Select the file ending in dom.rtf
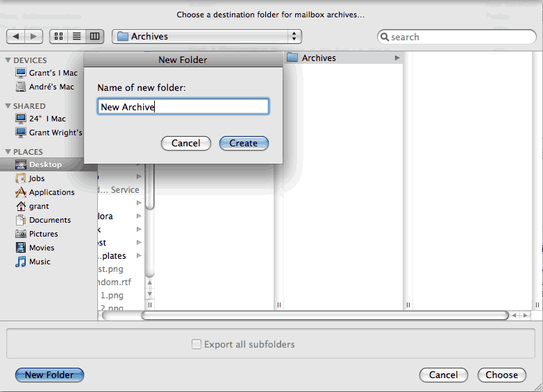 tap(115, 282)
